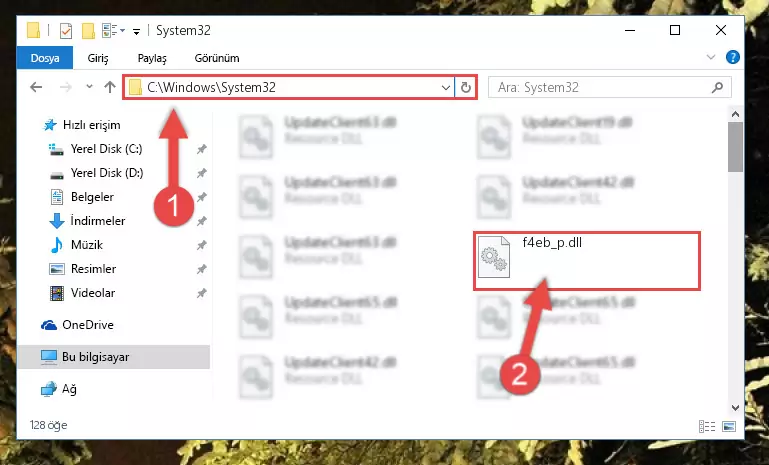Click the vertical scrollbar thumb
This screenshot has height=465, width=769.
click(735, 147)
